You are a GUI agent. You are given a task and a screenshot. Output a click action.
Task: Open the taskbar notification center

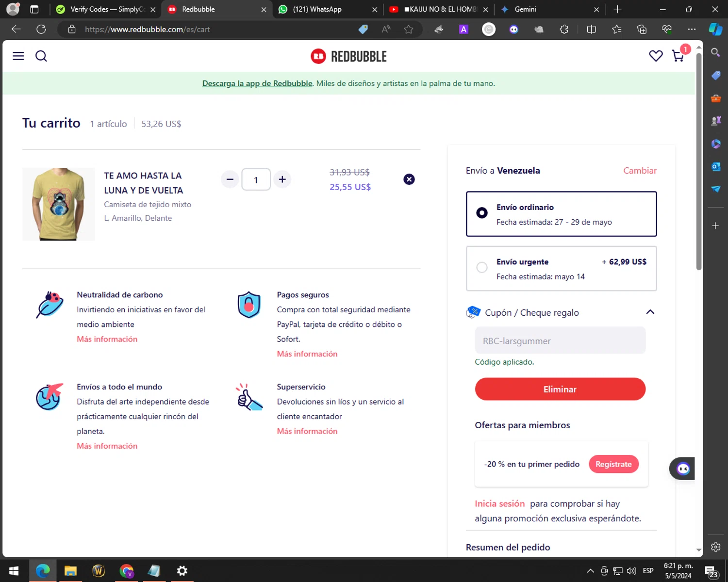pos(711,571)
